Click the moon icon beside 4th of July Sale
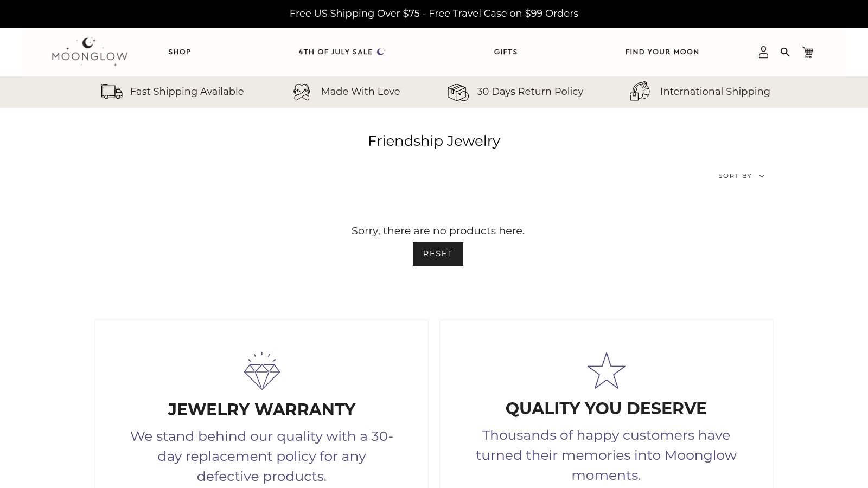868x488 pixels. pyautogui.click(x=381, y=52)
